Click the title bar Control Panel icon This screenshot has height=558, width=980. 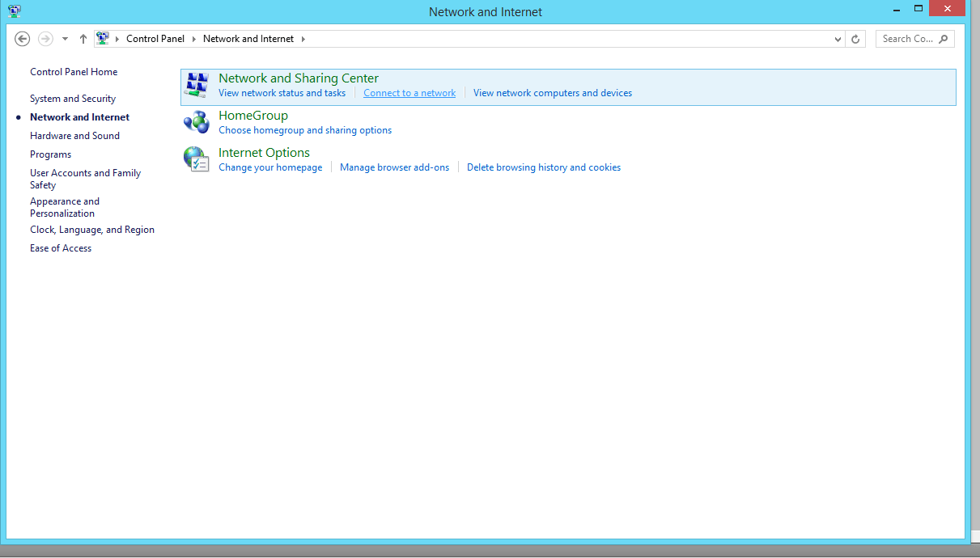tap(15, 11)
